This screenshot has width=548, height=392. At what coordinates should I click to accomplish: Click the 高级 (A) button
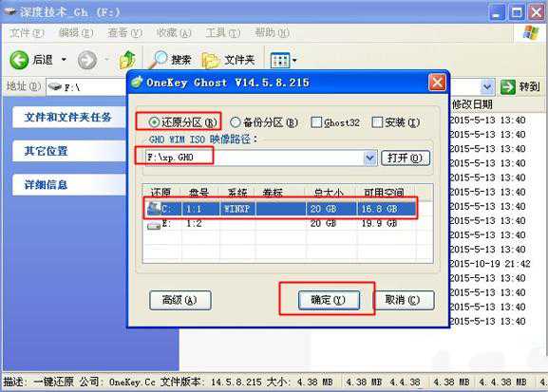click(180, 300)
